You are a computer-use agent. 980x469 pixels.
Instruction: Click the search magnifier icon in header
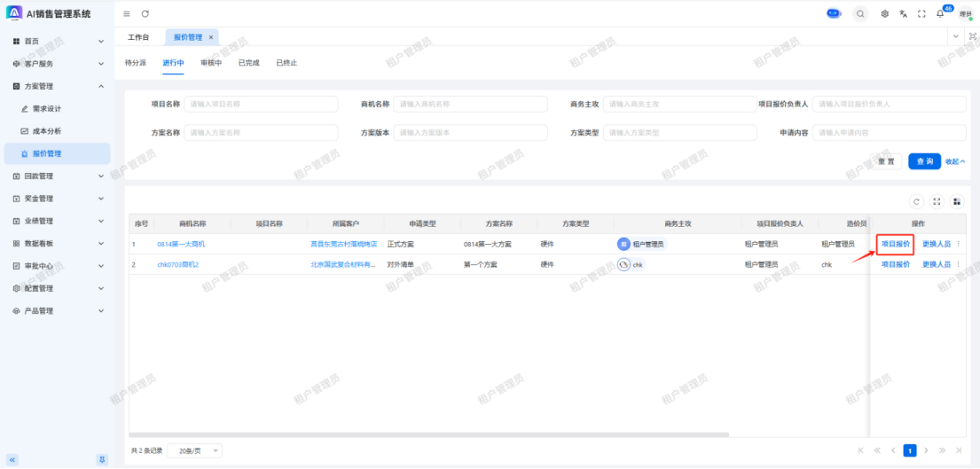(860, 13)
